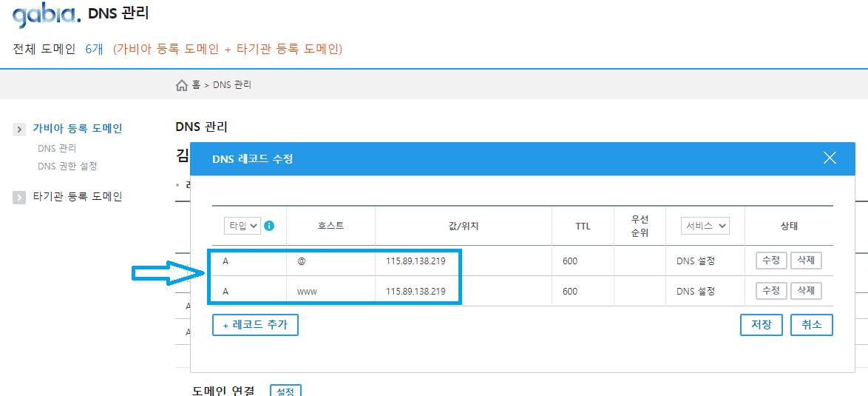Close the DNS 레코드 수정 dialog

point(830,158)
